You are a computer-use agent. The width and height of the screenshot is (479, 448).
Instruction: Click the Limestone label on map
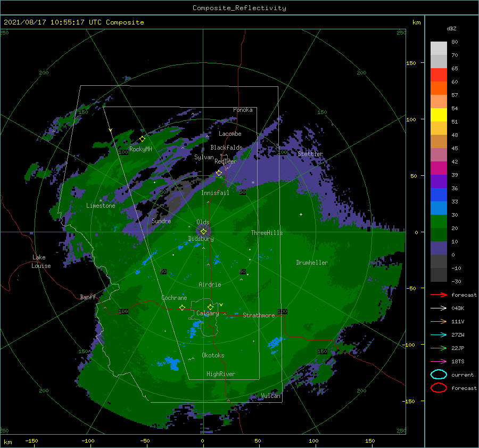[101, 206]
